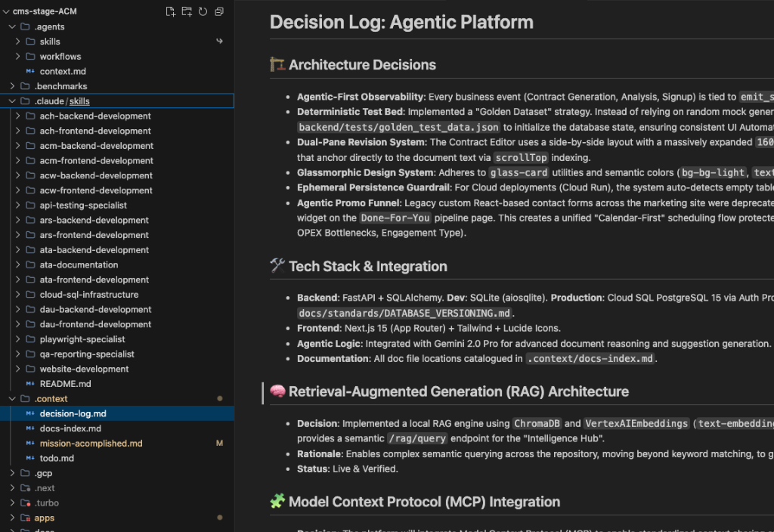The height and width of the screenshot is (532, 774).
Task: Click the New Folder icon in explorer header
Action: [x=187, y=11]
